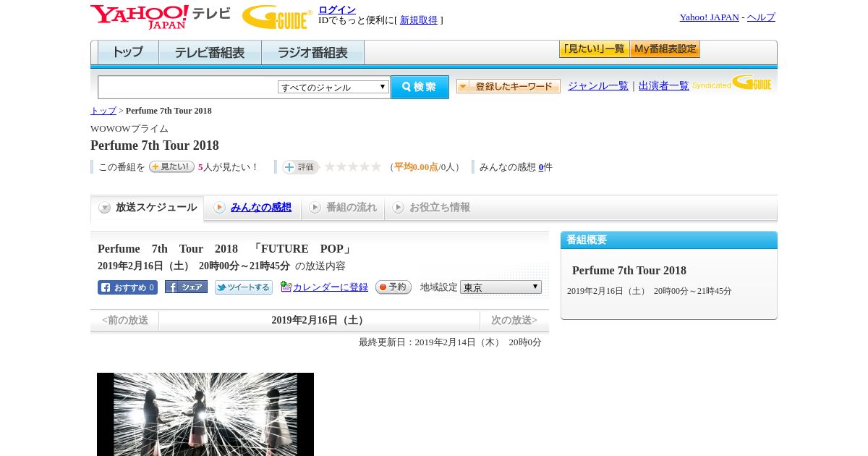This screenshot has width=868, height=456.
Task: Open the ログイン link
Action: (337, 9)
